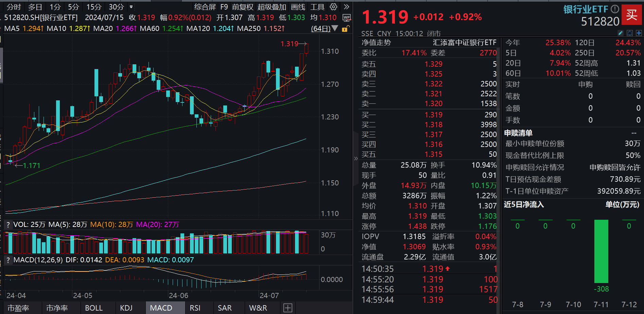This screenshot has height=314, width=644.
Task: Click the IOPV value 1.3185
Action: pos(414,236)
